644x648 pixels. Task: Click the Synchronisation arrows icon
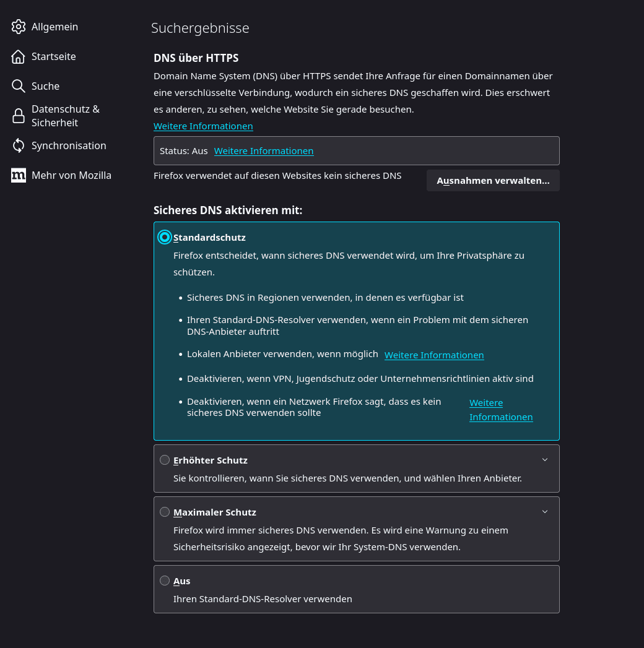coord(19,145)
